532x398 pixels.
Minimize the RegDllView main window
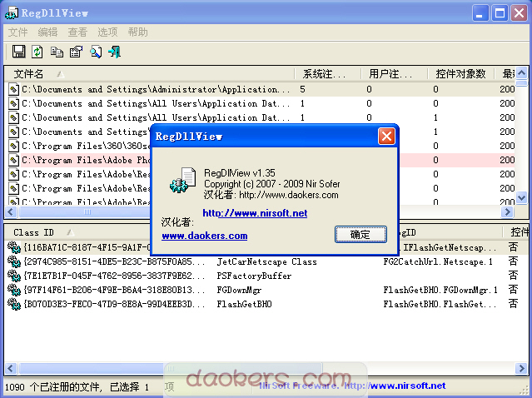pos(480,13)
